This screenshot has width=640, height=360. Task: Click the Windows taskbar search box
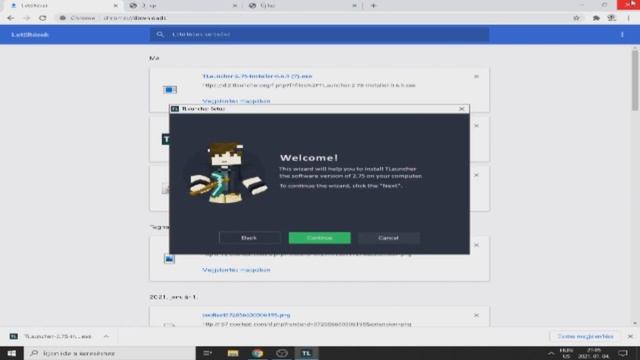tap(110, 353)
